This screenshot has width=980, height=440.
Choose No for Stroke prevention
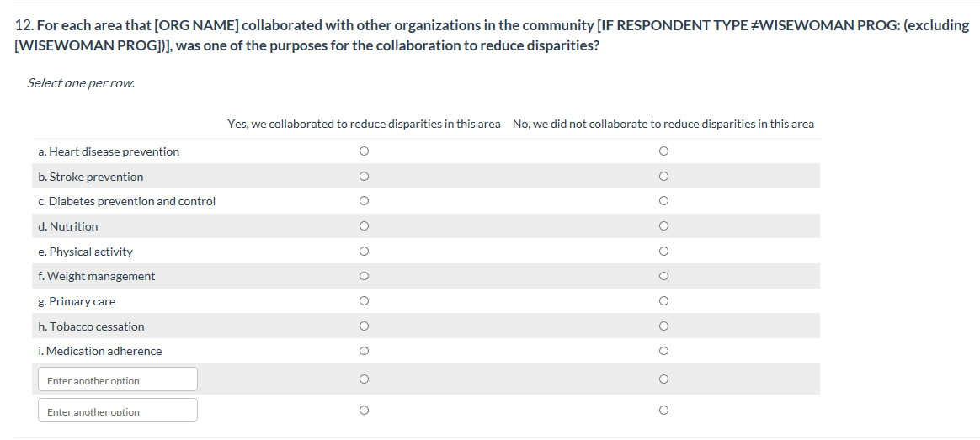pos(663,177)
